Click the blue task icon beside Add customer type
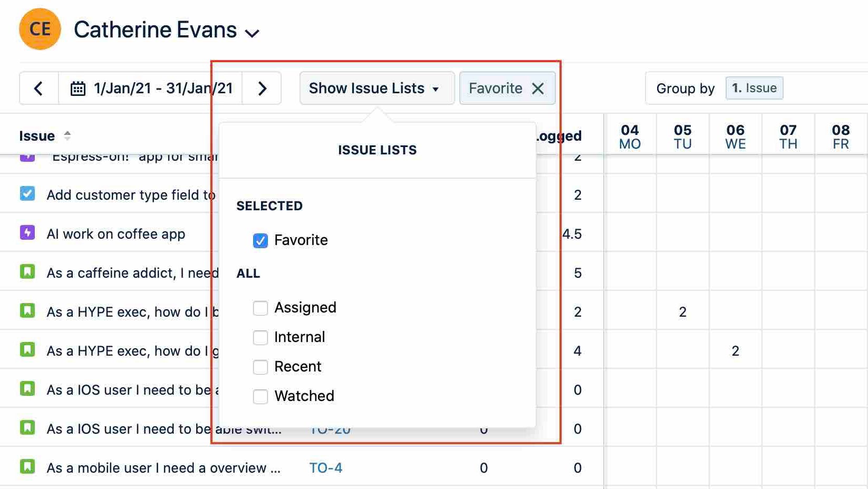 point(27,194)
